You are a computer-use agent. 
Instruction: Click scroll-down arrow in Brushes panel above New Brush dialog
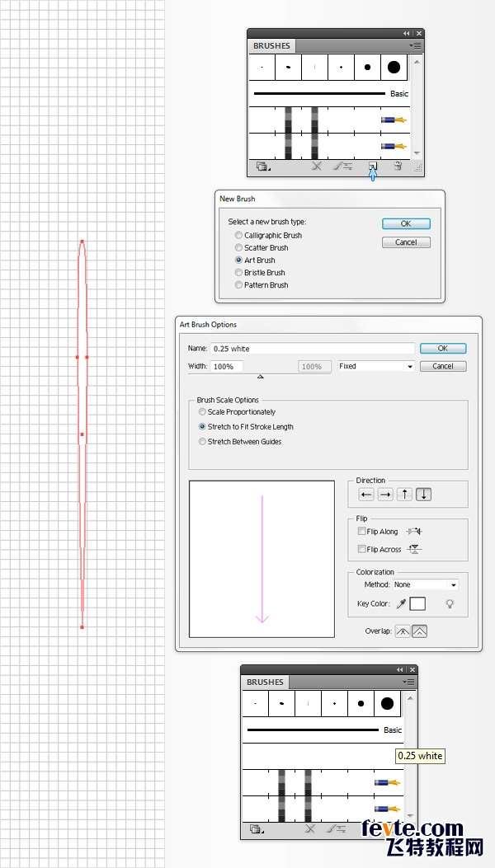(x=417, y=153)
